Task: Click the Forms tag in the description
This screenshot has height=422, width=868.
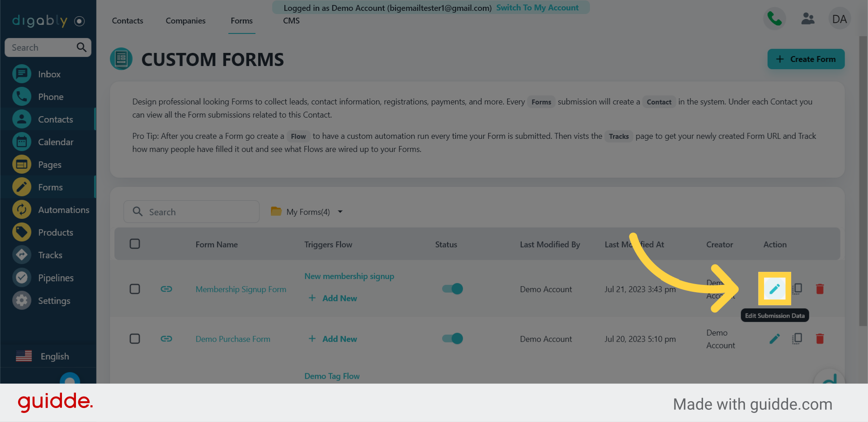Action: point(541,102)
